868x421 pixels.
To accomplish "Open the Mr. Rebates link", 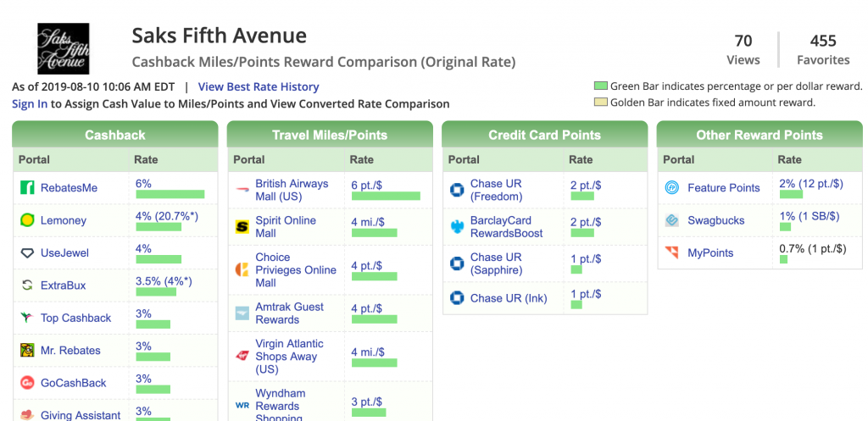I will click(x=70, y=350).
